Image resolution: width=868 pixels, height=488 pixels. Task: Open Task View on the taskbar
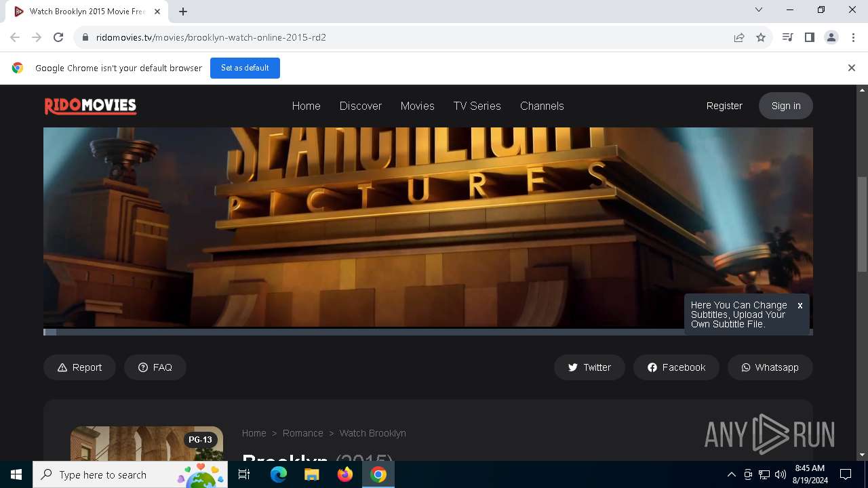[x=244, y=474]
